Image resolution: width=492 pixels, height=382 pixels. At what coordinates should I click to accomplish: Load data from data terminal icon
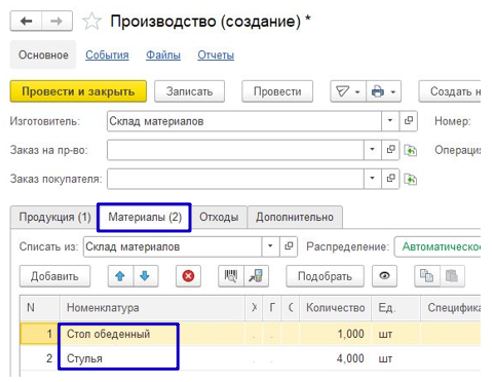click(x=256, y=276)
